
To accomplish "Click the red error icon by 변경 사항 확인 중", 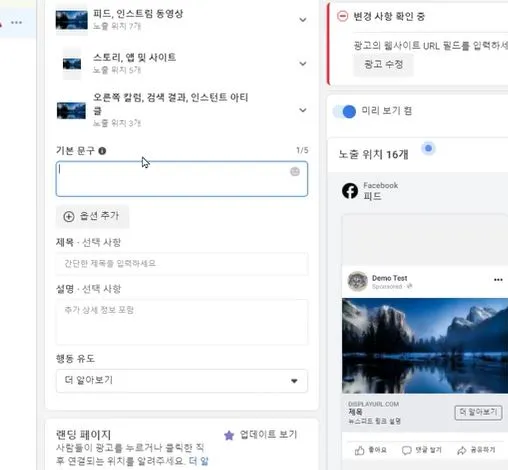I will (342, 16).
